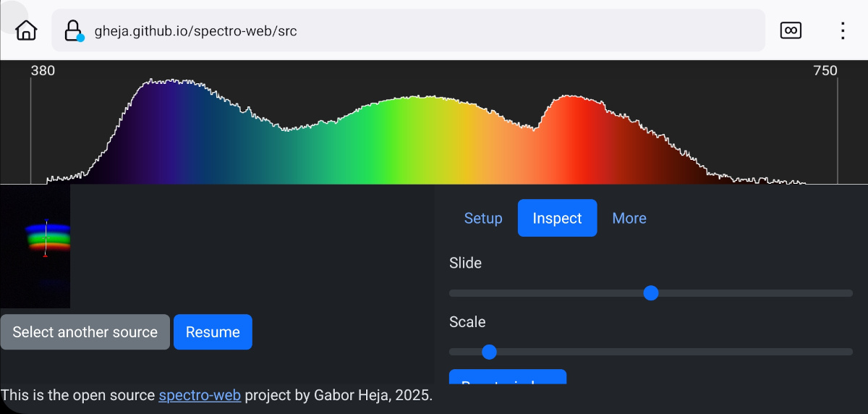Click Select another source button
Image resolution: width=868 pixels, height=414 pixels.
[x=85, y=332]
